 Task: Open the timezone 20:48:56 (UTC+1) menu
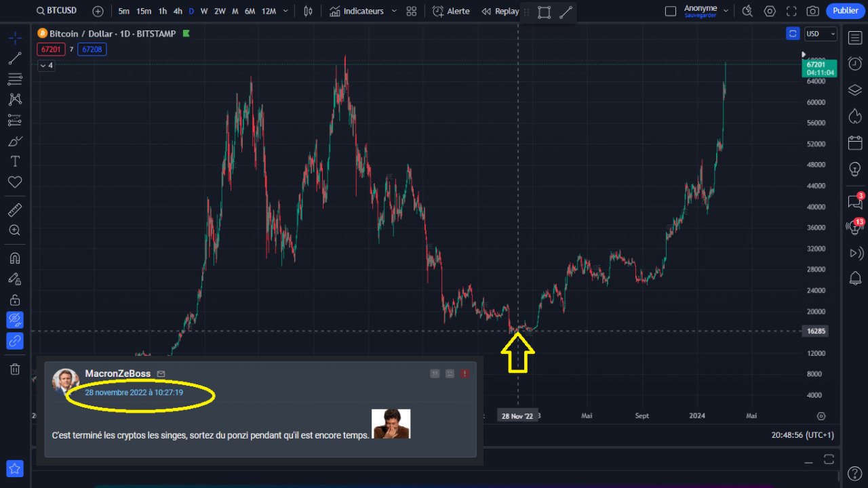point(802,435)
